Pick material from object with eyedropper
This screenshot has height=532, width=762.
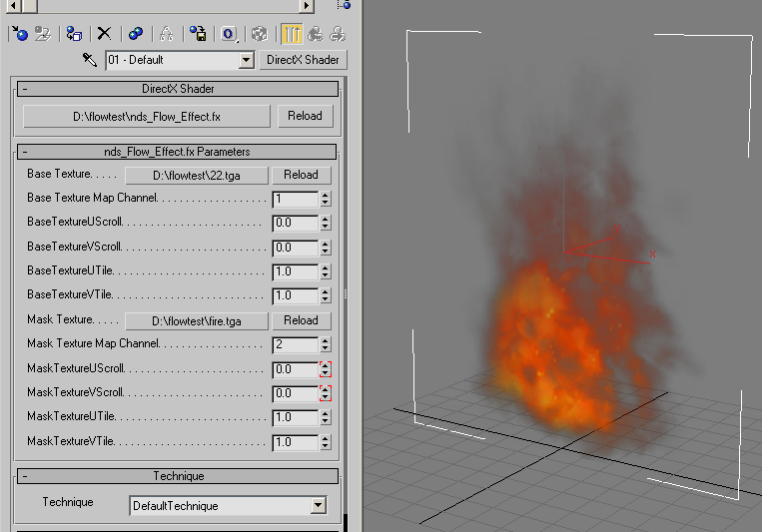coord(90,60)
